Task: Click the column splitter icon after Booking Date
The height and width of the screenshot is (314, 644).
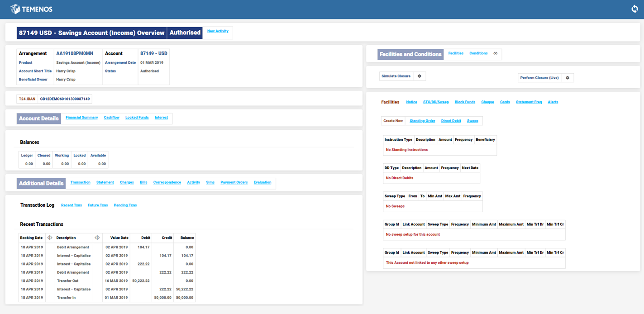Action: pos(50,238)
